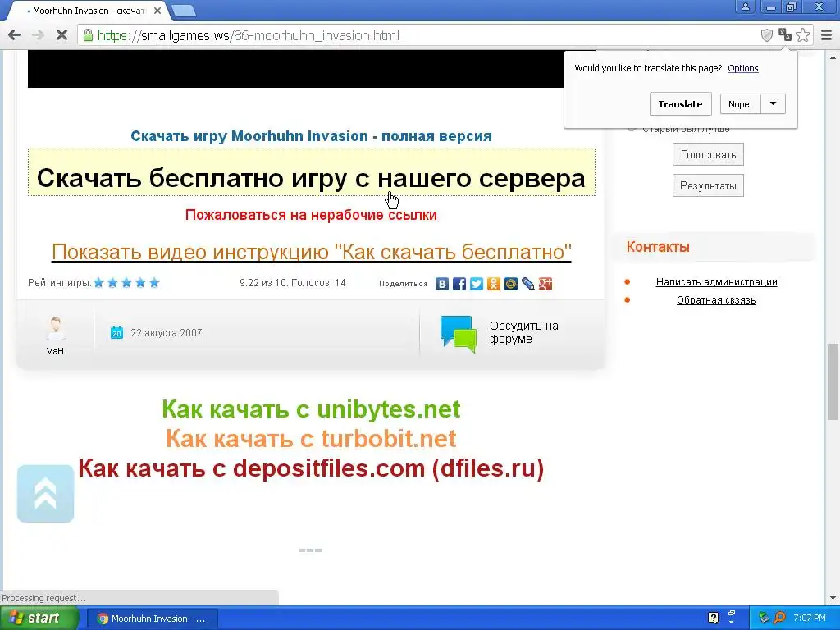
Task: Click the scroll-to-top double chevron button
Action: pos(46,493)
